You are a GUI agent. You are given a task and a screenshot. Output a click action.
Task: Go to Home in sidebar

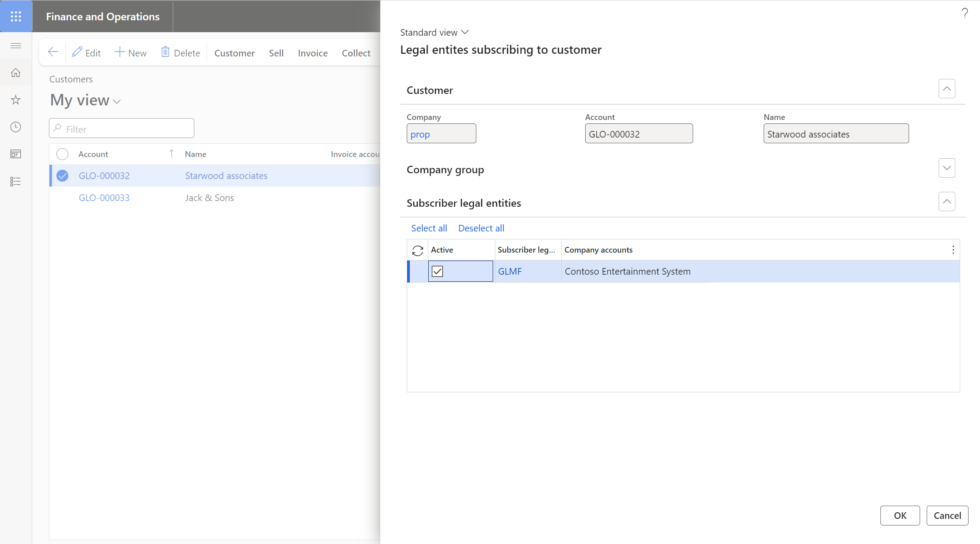coord(16,73)
